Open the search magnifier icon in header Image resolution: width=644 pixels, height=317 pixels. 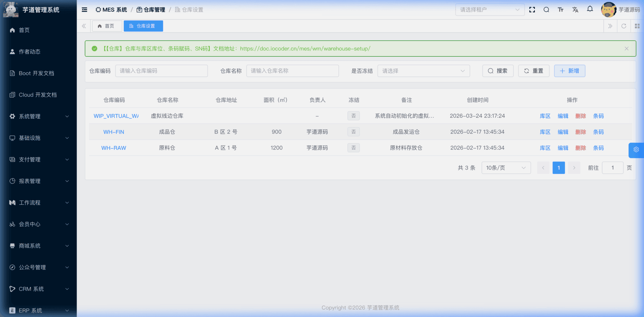pos(546,10)
